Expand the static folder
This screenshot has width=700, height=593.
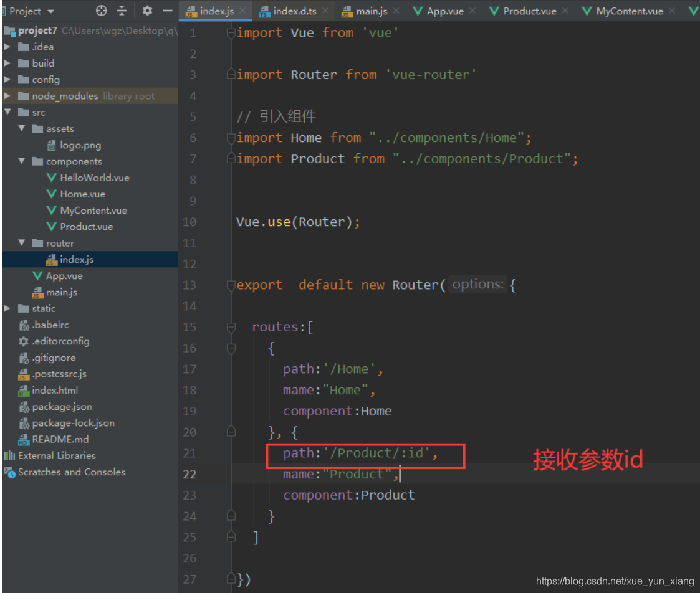coord(7,308)
